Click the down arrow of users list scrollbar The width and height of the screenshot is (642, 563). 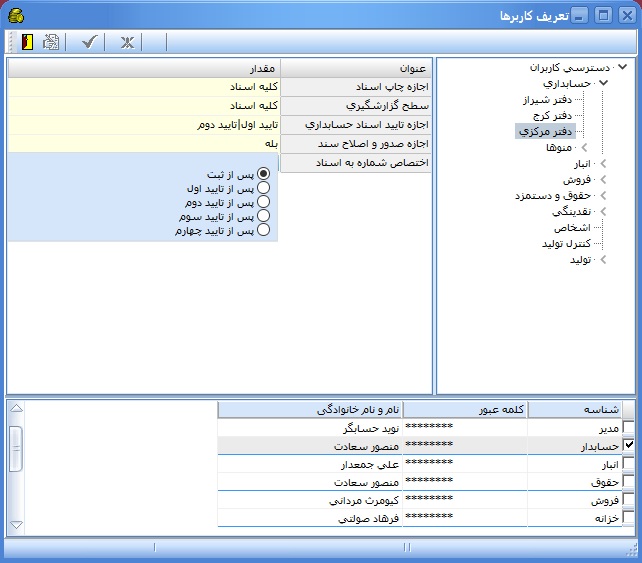coord(15,524)
